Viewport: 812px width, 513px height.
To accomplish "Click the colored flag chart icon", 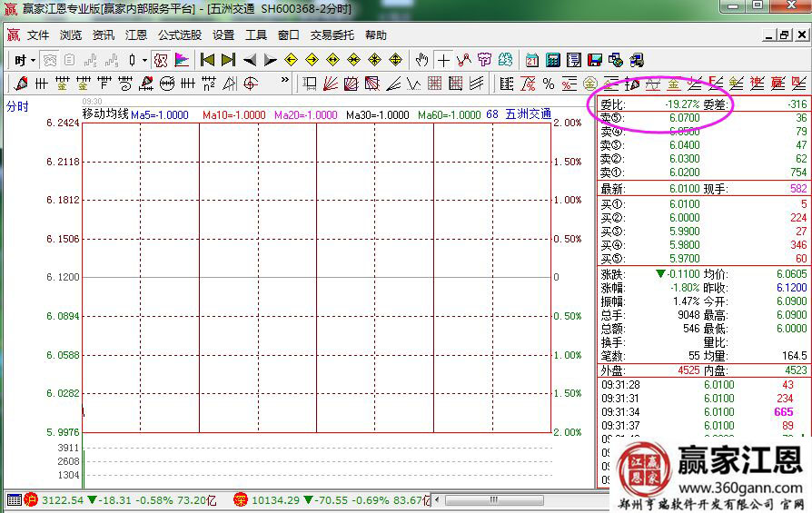I will [182, 60].
